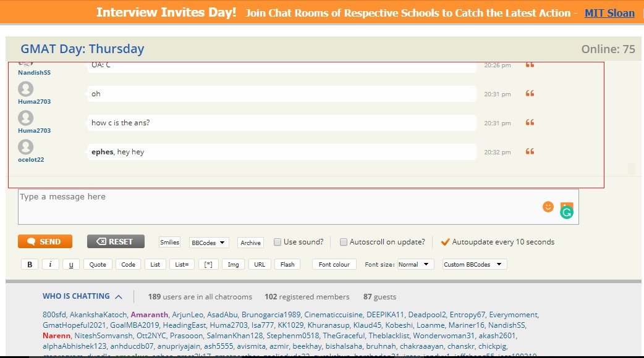The image size is (644, 358).
Task: Toggle Autoupdate every 10 seconds checkmark
Action: click(444, 242)
